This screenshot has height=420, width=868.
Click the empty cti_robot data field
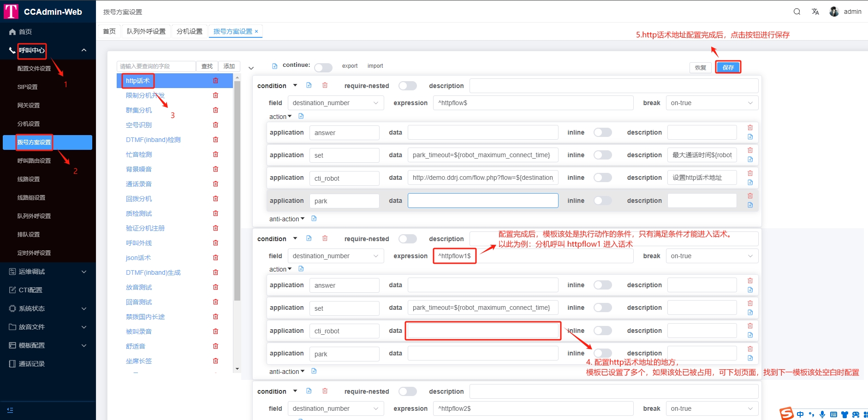483,331
